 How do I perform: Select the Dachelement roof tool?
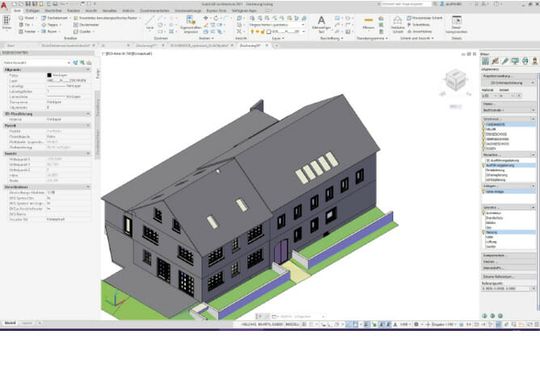coord(55,18)
